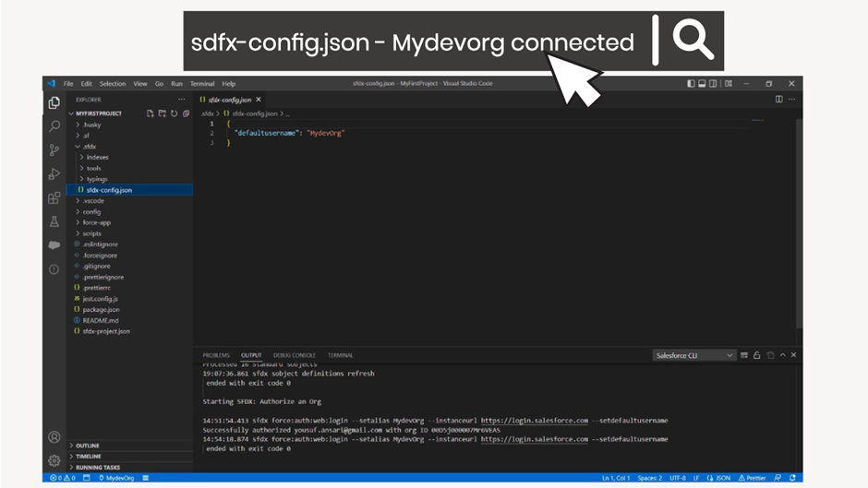Viewport: 868px width, 488px height.
Task: Click MydevOrg default org in status bar
Action: (x=116, y=478)
